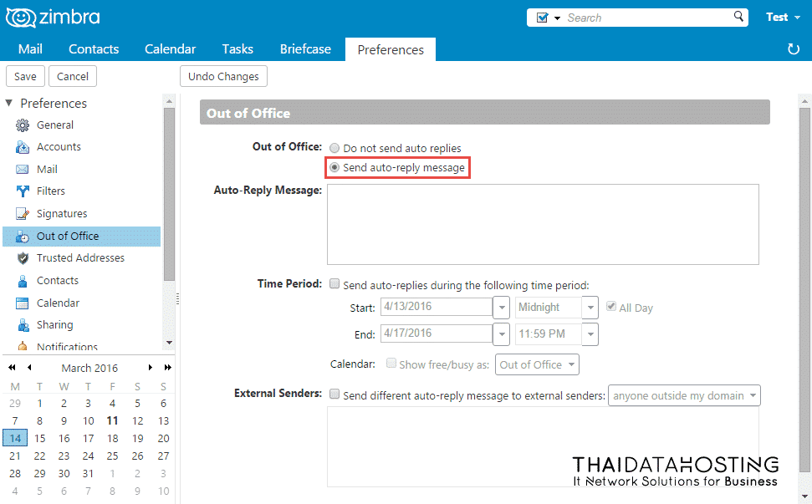Select Send auto-reply message option
This screenshot has width=812, height=504.
tap(335, 167)
